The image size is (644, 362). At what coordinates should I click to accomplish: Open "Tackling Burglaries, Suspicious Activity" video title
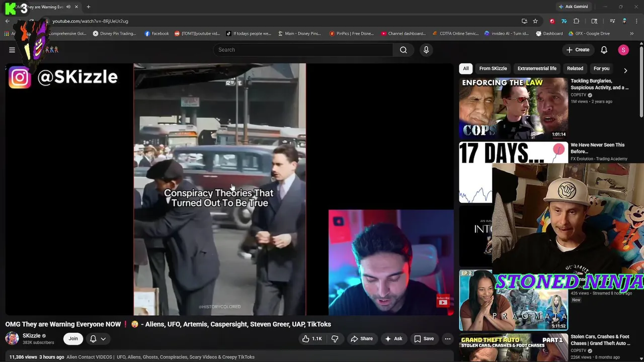click(x=600, y=84)
